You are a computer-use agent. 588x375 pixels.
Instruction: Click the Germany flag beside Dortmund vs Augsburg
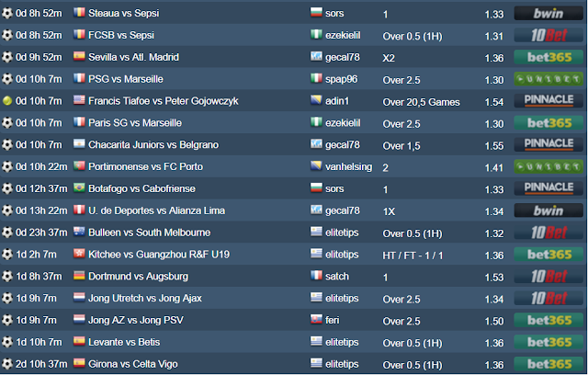[79, 276]
